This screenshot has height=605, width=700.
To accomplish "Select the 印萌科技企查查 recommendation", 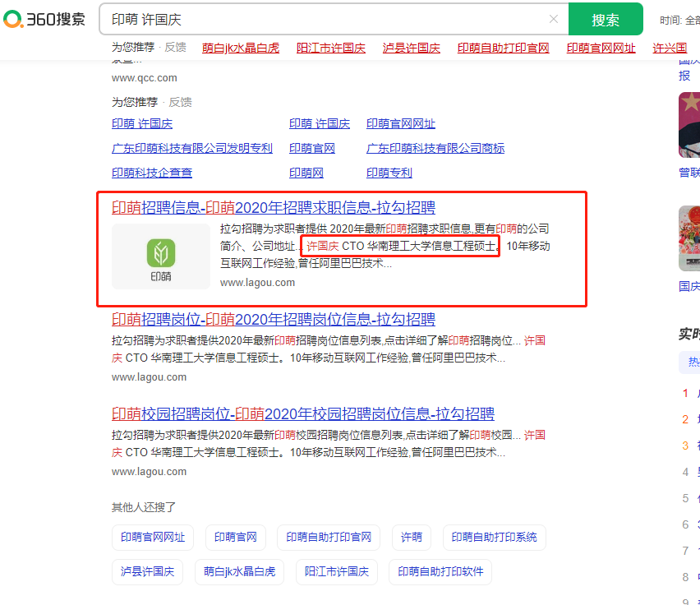I will click(152, 173).
